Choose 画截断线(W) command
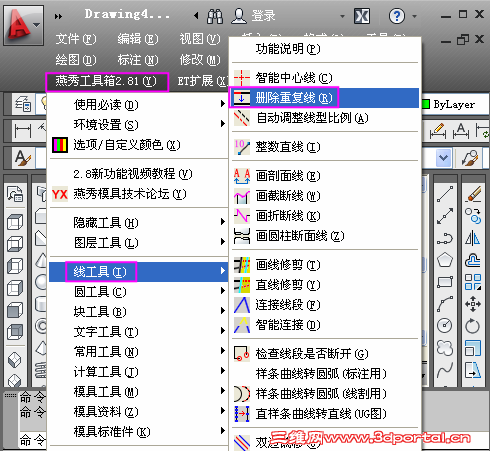490x451 pixels. [325, 196]
